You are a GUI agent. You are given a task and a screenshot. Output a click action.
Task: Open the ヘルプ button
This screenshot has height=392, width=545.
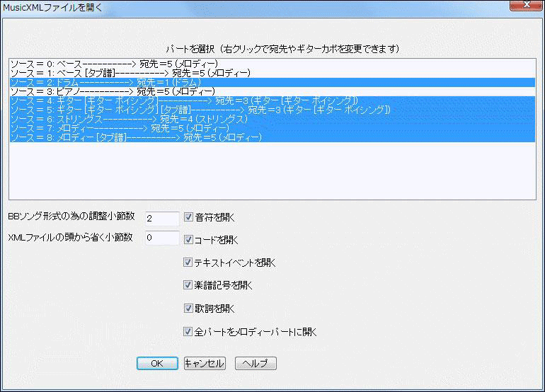(x=256, y=363)
